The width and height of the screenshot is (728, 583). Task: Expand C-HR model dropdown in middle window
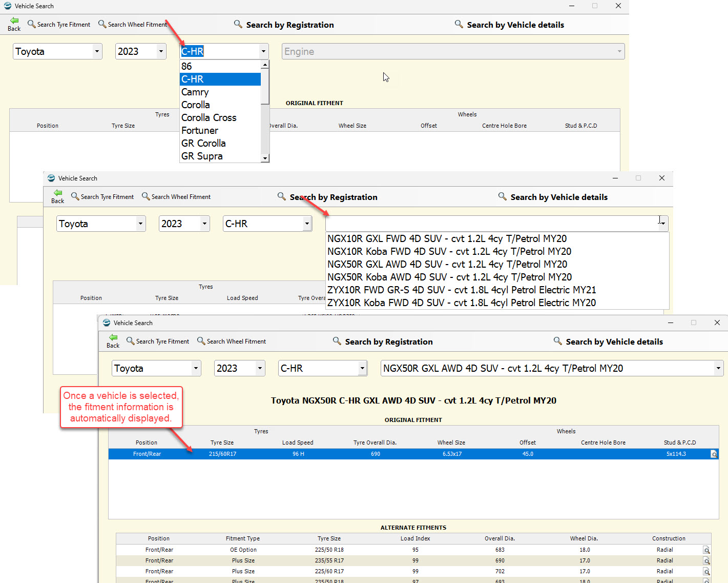click(x=307, y=224)
